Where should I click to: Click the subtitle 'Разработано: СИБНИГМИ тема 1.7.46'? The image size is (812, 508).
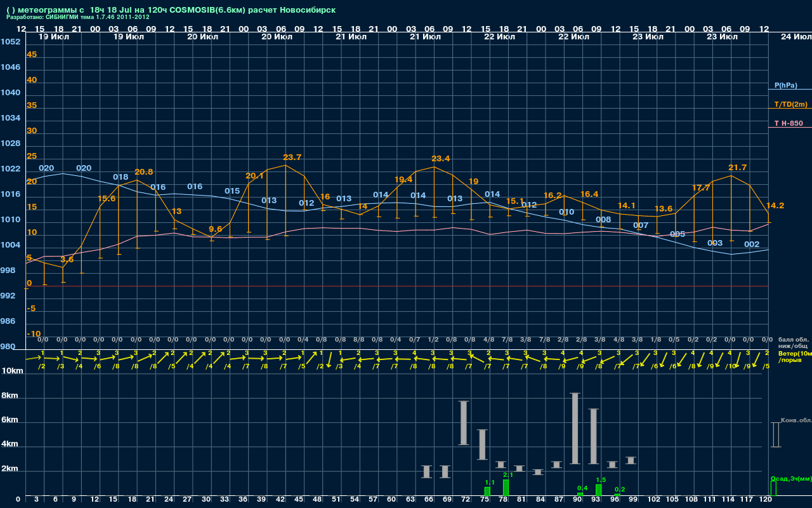78,17
